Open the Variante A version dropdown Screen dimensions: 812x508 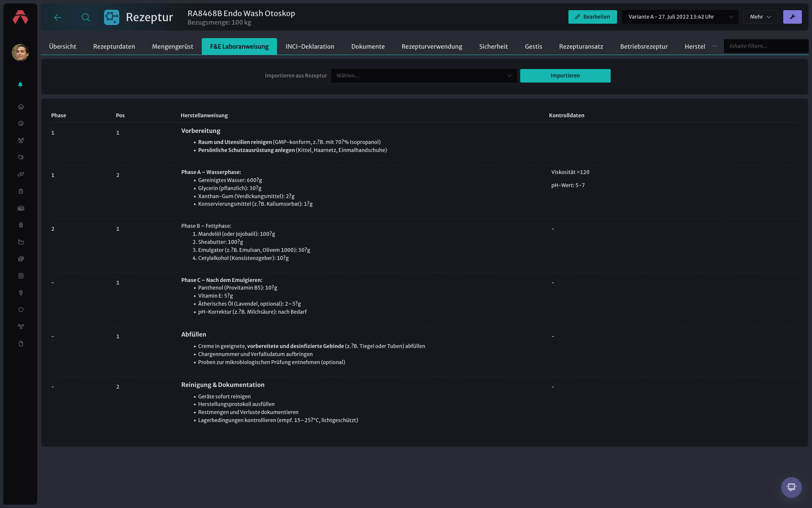coord(680,17)
